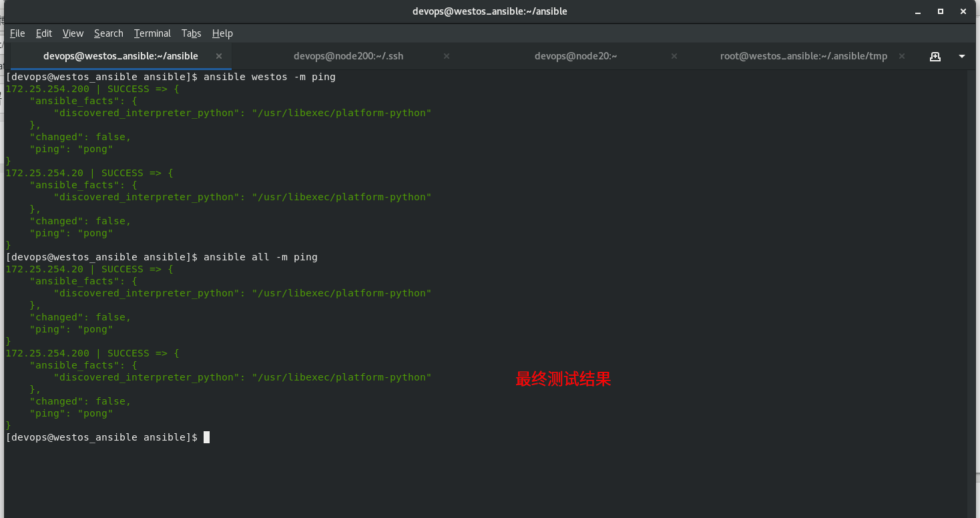
Task: Open the Tabs menu
Action: (x=191, y=33)
